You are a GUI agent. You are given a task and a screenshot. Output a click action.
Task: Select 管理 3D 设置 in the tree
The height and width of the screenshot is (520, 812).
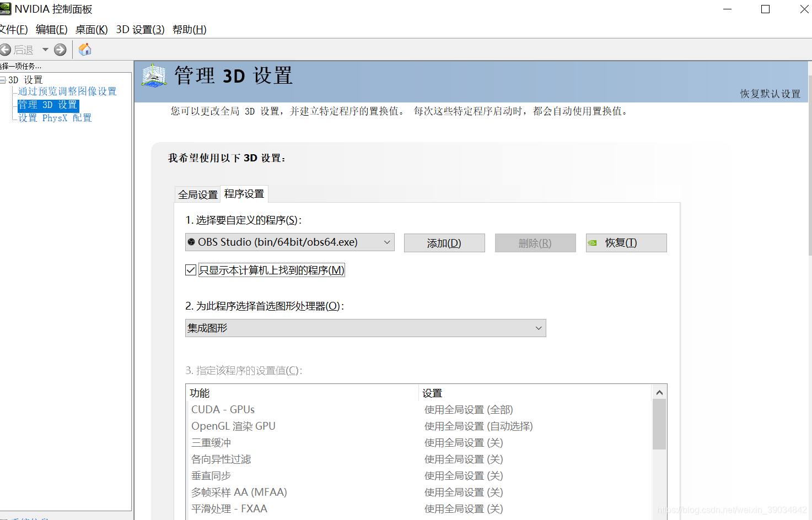pos(48,105)
